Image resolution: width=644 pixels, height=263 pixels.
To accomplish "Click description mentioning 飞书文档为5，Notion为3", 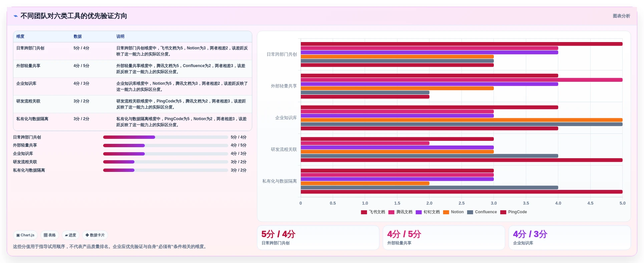I will click(x=182, y=51).
